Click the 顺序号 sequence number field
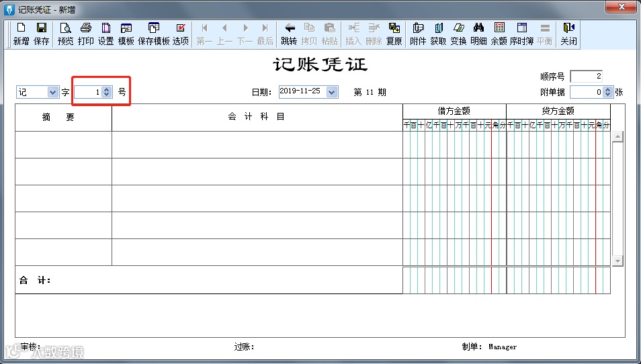This screenshot has height=364, width=641. tap(586, 76)
